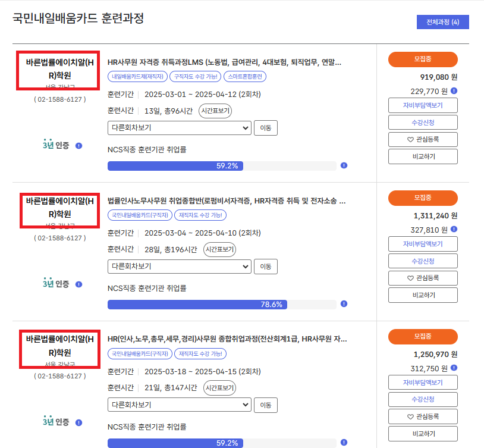Click info icon beside 312,750 원 price
The image size is (484, 448).
point(454,368)
